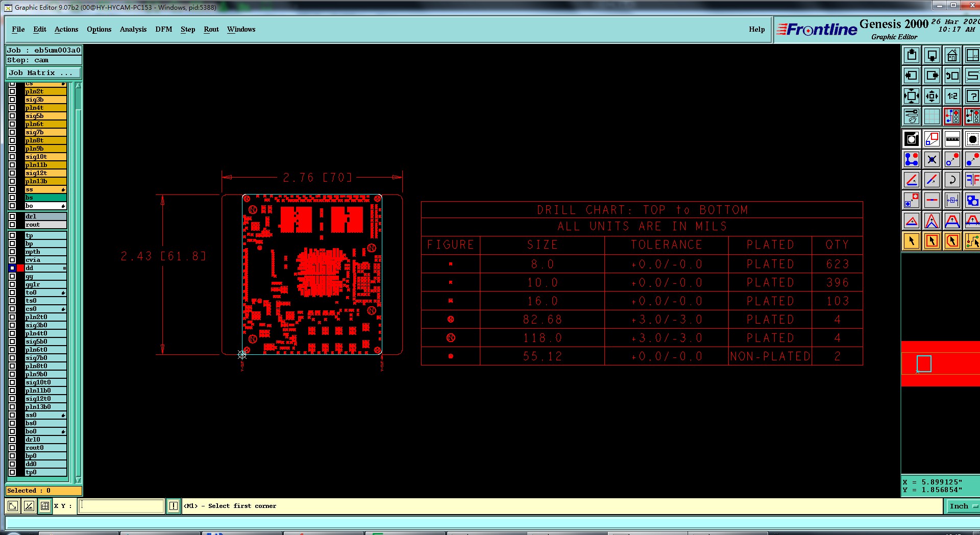Open the Windows menu
Image resolution: width=980 pixels, height=535 pixels.
pyautogui.click(x=241, y=29)
